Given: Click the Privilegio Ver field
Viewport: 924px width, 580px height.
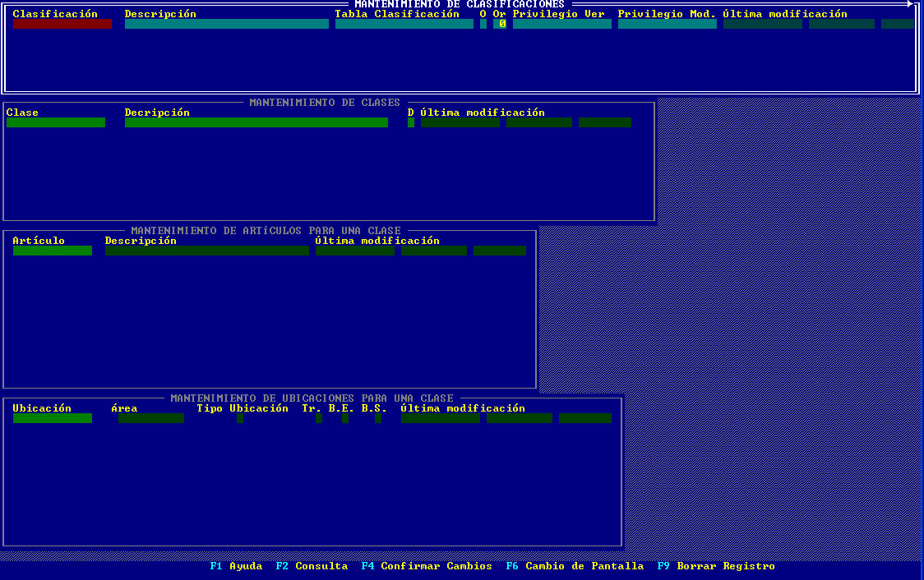Looking at the screenshot, I should (561, 24).
